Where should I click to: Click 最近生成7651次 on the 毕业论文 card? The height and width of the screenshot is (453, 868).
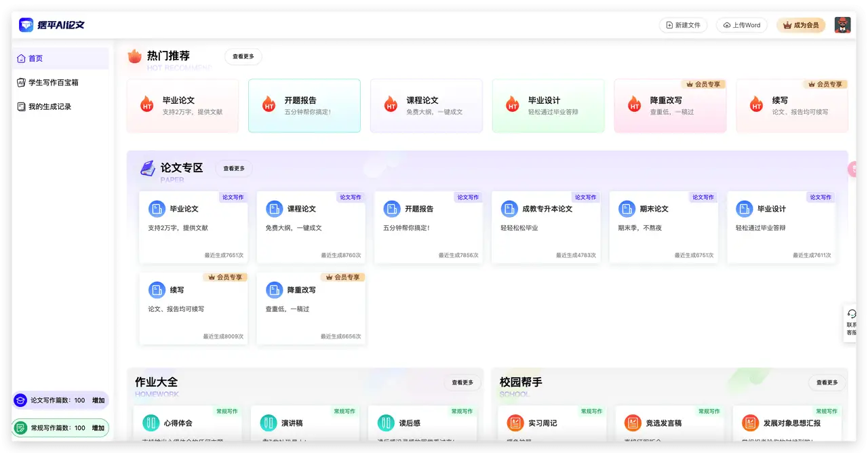(x=224, y=256)
